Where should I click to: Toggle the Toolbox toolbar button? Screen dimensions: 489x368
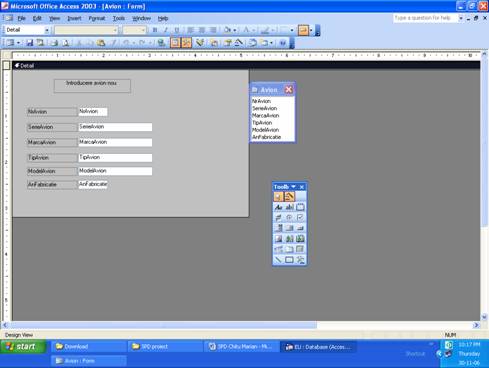click(x=187, y=43)
